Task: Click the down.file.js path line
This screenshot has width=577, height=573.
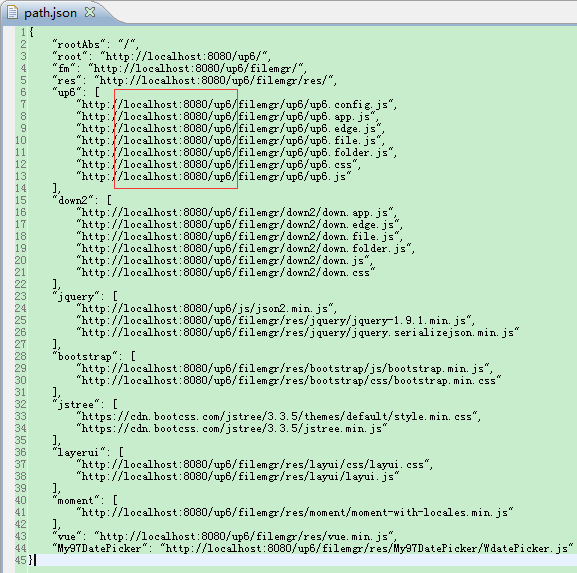Action: 239,237
